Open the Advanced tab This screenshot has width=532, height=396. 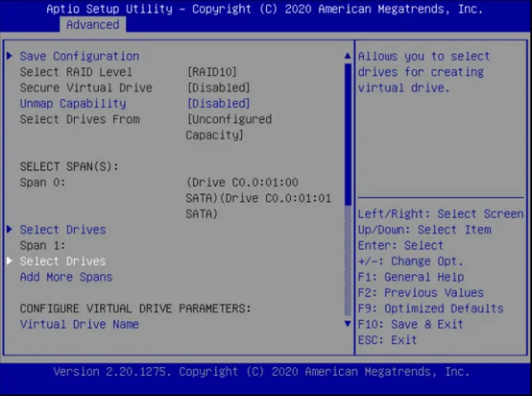(x=92, y=25)
